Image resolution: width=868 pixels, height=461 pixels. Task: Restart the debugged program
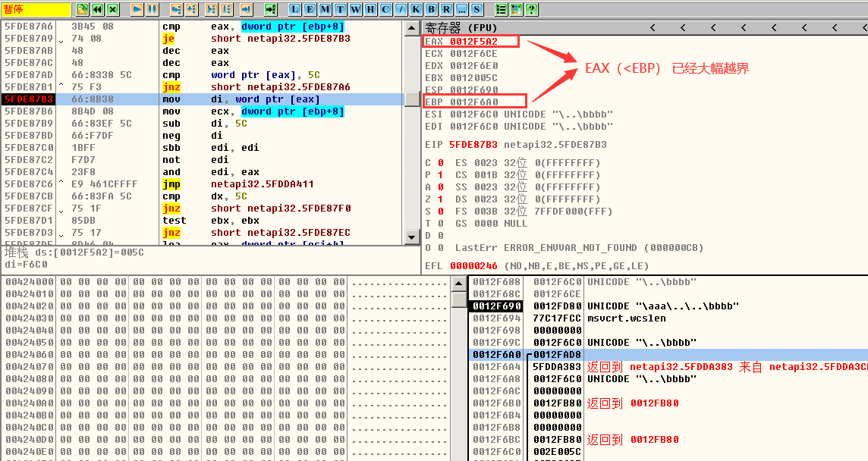(98, 9)
